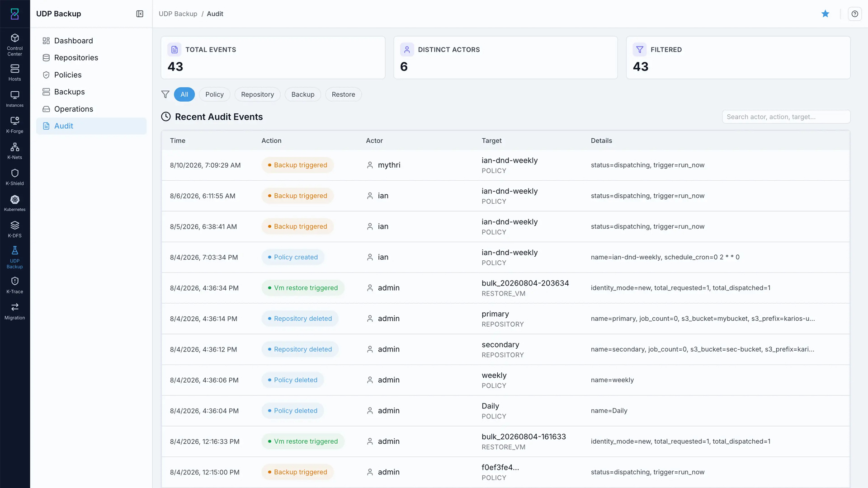868x488 pixels.
Task: Click the Filtered count card
Action: click(738, 58)
